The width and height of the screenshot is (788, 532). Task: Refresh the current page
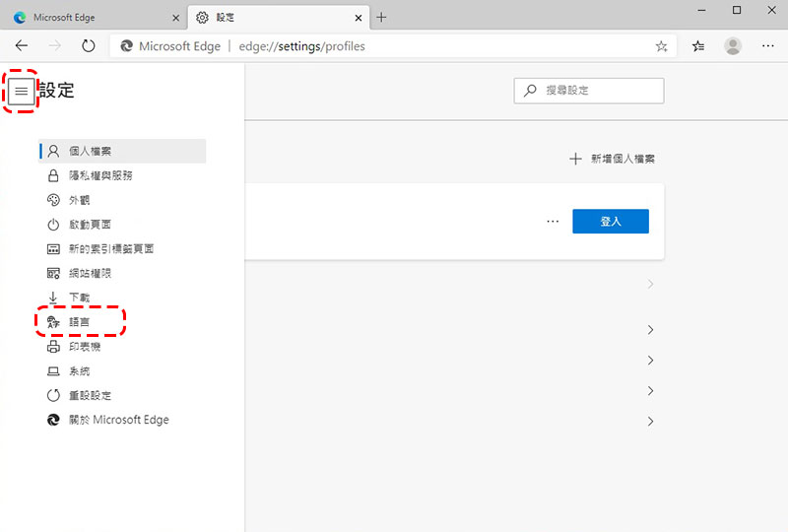point(88,45)
